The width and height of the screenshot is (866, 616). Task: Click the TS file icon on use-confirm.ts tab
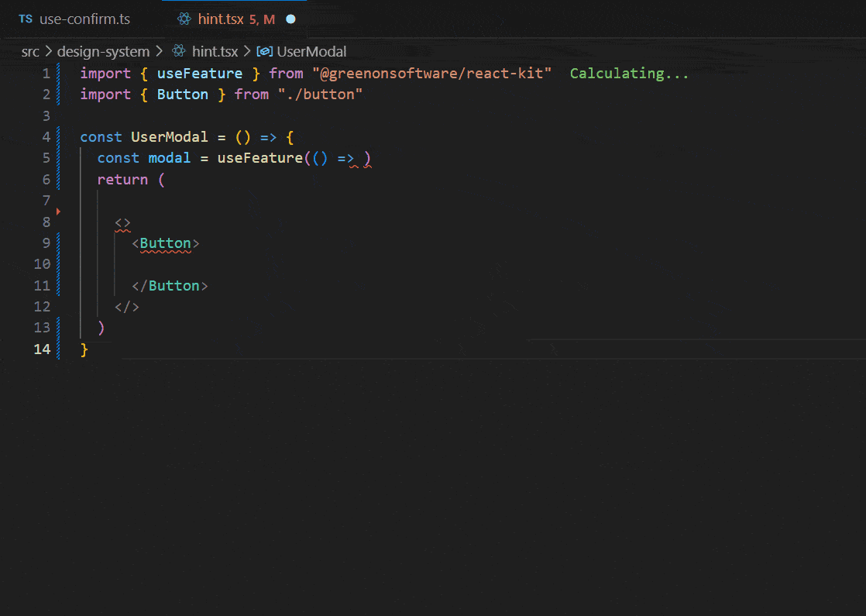pyautogui.click(x=26, y=19)
